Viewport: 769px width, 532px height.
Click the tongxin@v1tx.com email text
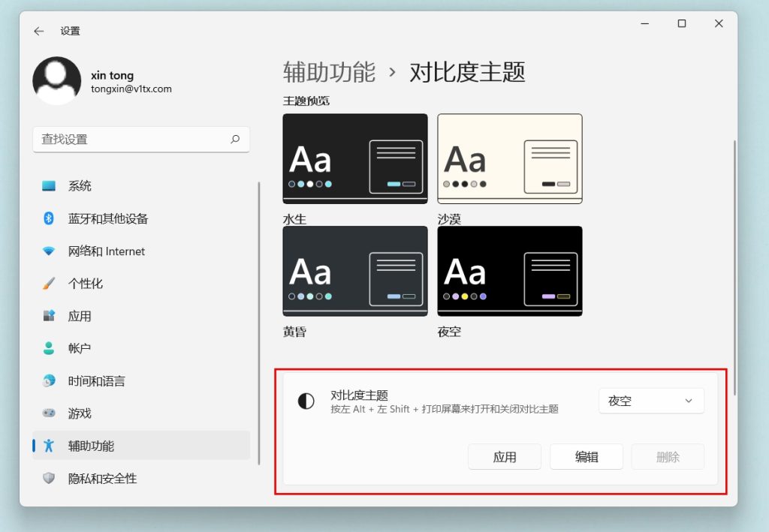pos(131,89)
